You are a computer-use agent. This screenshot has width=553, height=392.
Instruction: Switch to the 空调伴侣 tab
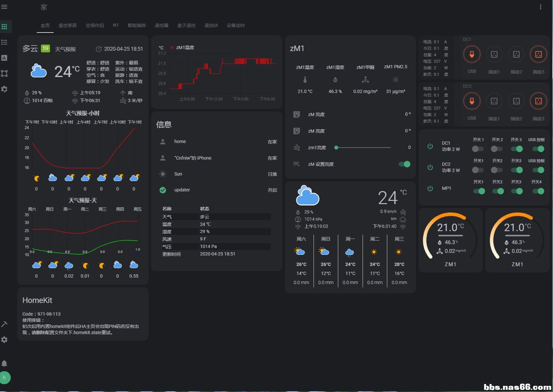tap(95, 25)
